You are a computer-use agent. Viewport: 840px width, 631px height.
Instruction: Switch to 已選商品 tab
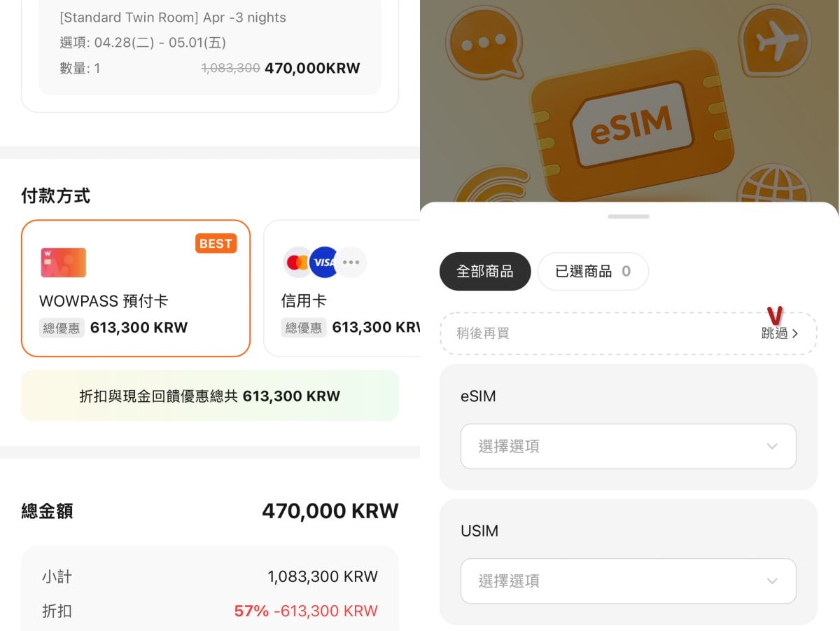(x=593, y=271)
